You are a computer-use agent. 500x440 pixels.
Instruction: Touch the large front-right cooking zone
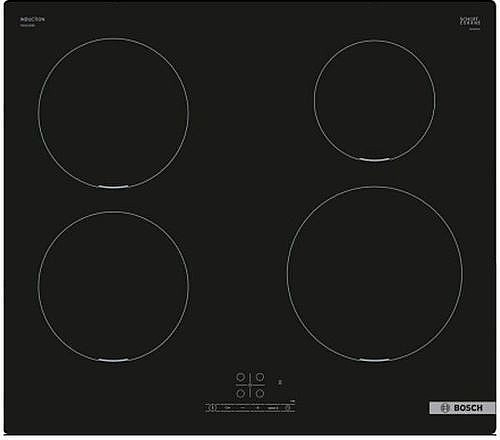[375, 274]
